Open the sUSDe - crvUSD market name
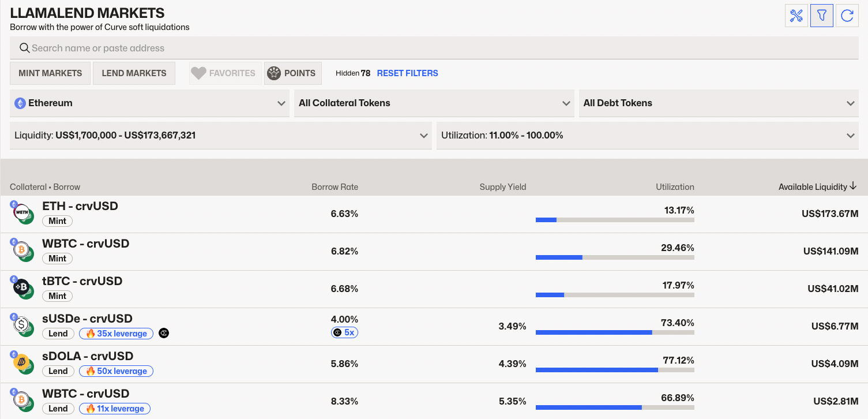868x419 pixels. click(87, 319)
